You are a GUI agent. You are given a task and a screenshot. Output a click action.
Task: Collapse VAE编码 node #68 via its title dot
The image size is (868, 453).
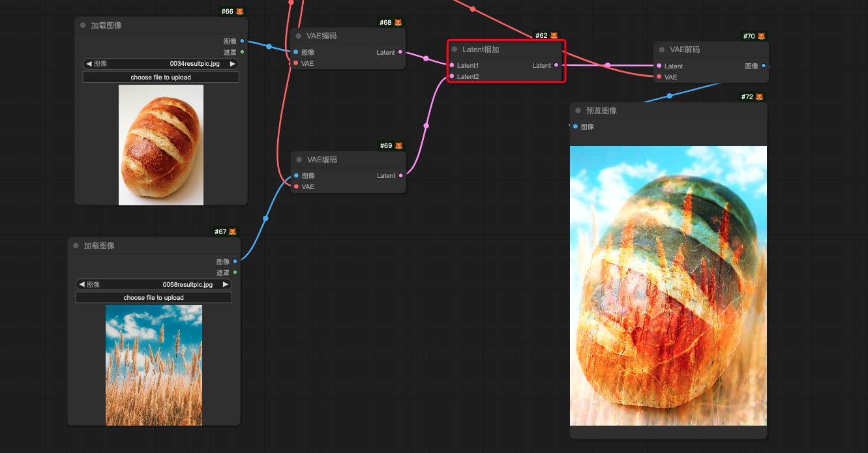click(x=299, y=36)
